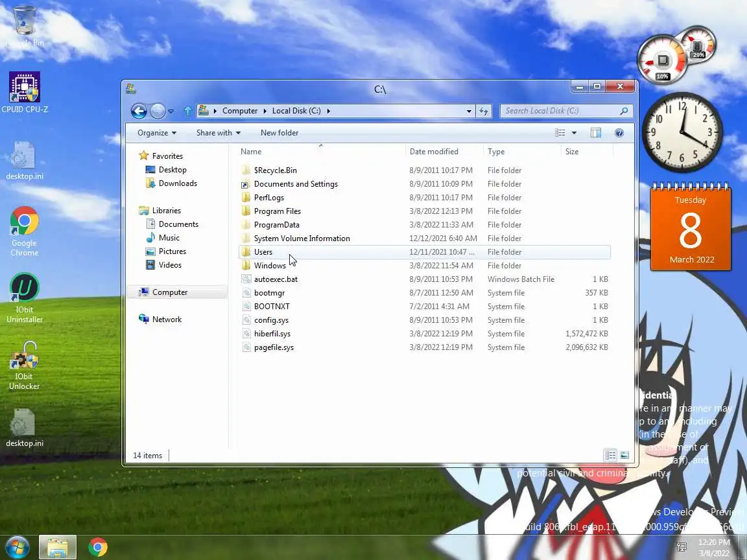This screenshot has width=747, height=560.
Task: Select the autoexec.bat file icon
Action: pos(246,279)
